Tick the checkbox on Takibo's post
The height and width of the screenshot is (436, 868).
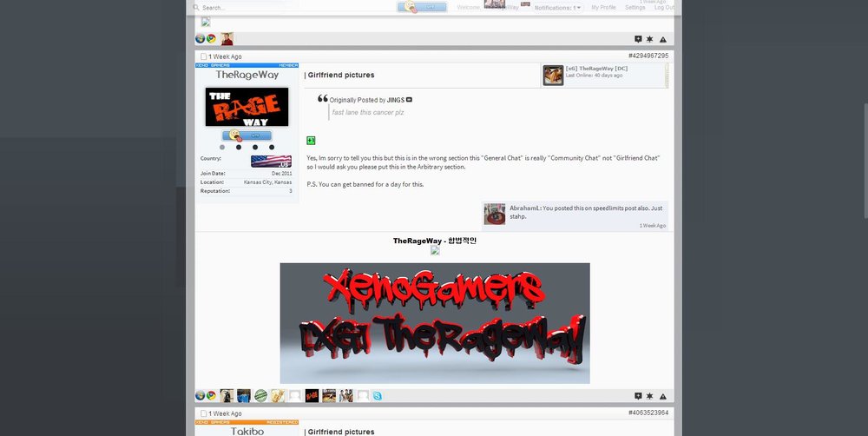204,413
